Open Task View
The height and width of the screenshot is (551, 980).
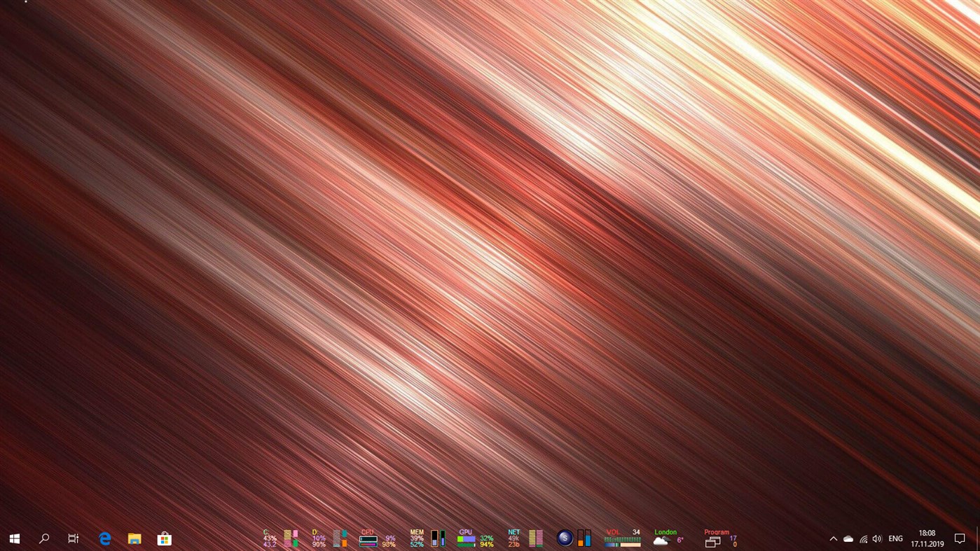(x=74, y=538)
